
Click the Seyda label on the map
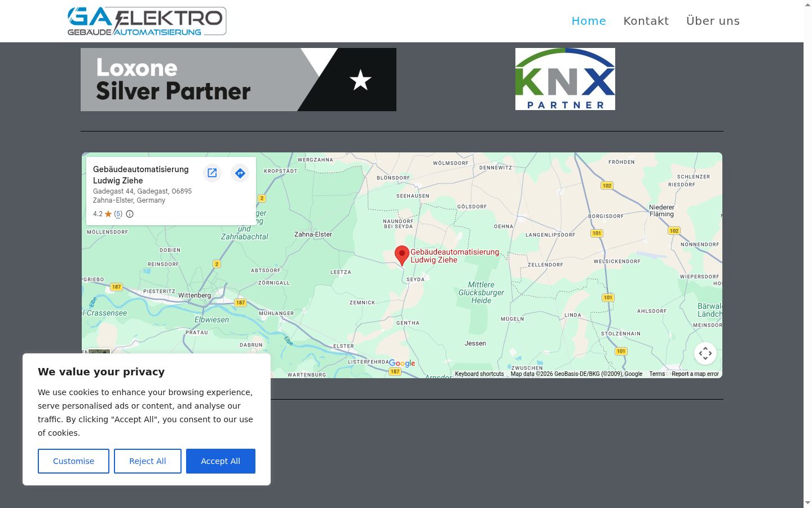coord(416,279)
